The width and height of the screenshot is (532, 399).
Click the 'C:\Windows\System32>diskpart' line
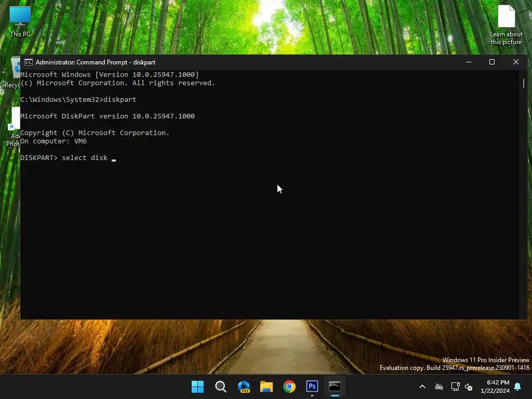pos(78,99)
